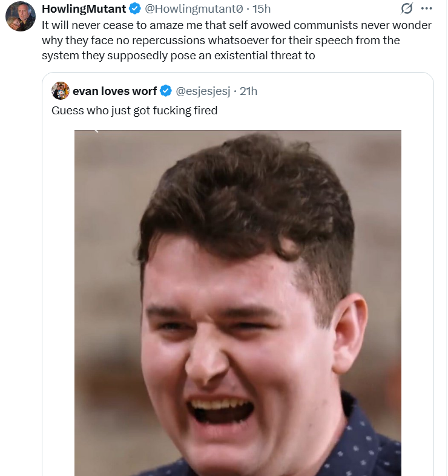448x476 pixels.
Task: Open the three-dot more options menu
Action: [426, 8]
